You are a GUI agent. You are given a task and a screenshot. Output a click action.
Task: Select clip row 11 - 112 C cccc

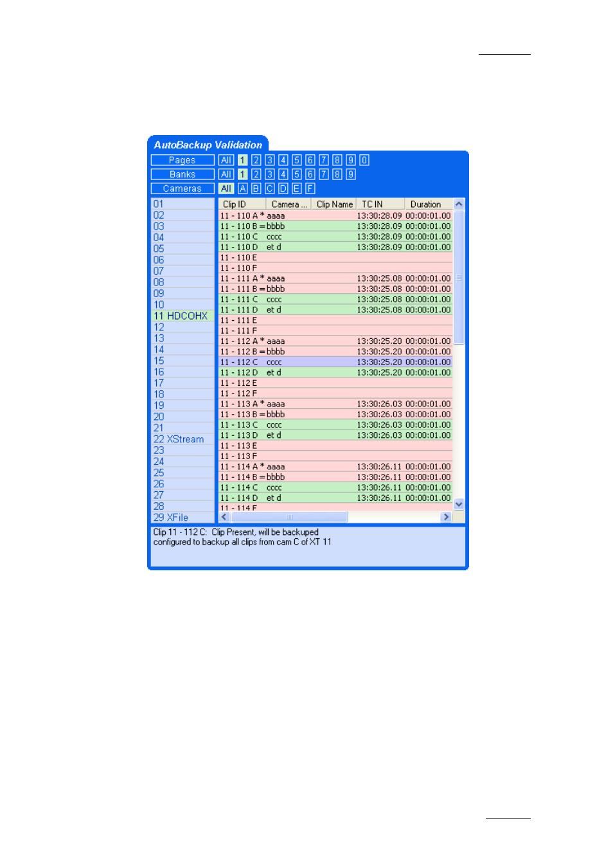[335, 362]
